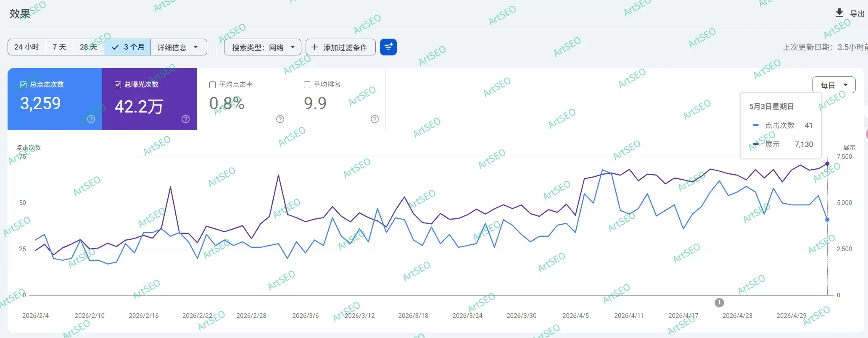The image size is (868, 338).
Task: Enable the 平均点击率 checkbox
Action: click(212, 85)
